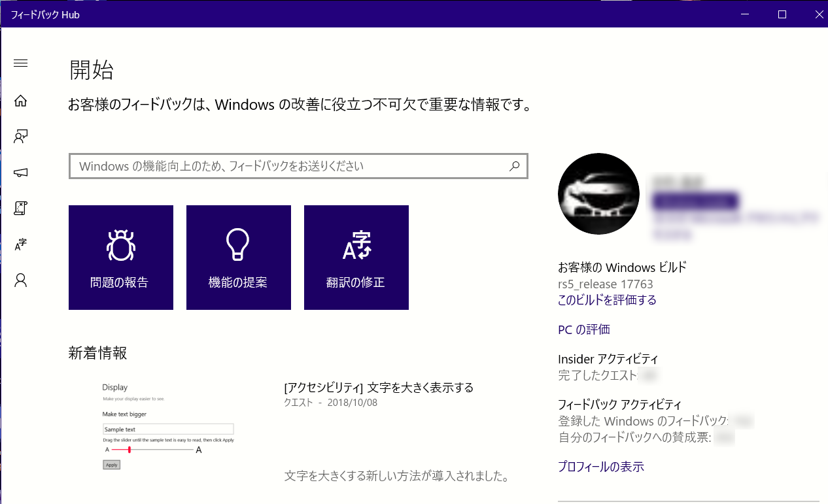The height and width of the screenshot is (504, 828).
Task: Click 完了したクエスト text
Action: 597,375
